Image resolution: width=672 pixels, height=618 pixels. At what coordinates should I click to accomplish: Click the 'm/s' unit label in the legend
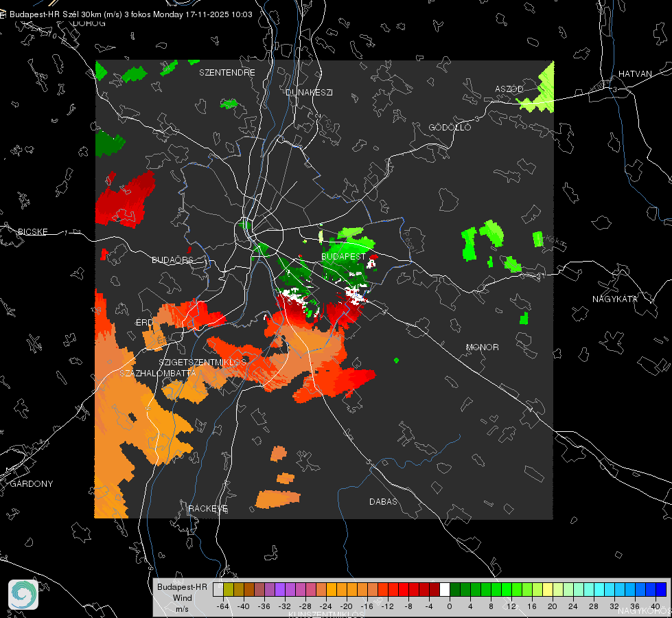click(182, 609)
